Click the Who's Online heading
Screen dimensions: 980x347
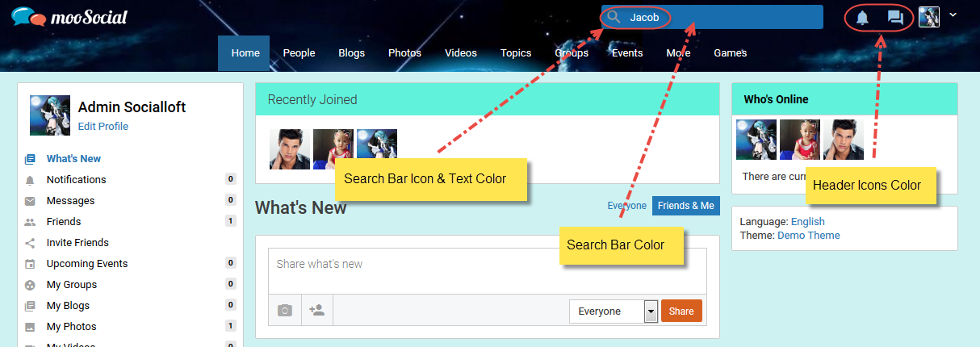pos(776,99)
